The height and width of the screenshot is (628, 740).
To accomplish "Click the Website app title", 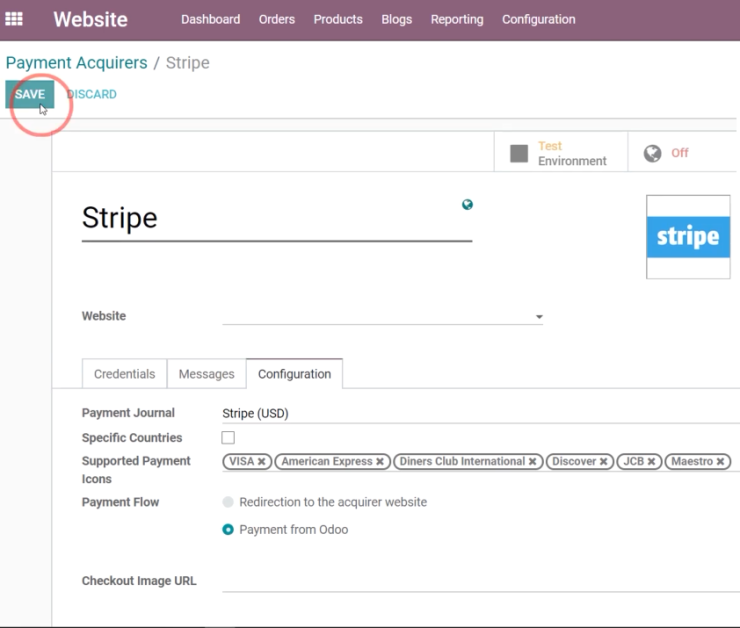I will pyautogui.click(x=91, y=19).
